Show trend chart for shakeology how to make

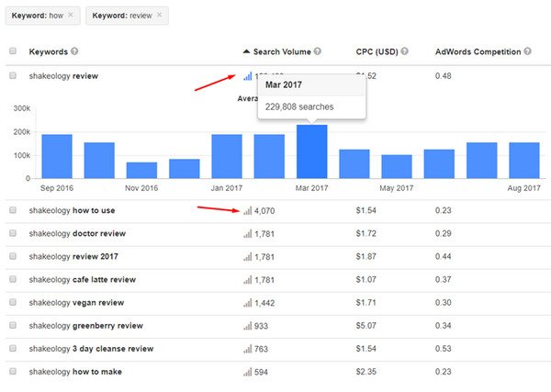coord(248,372)
